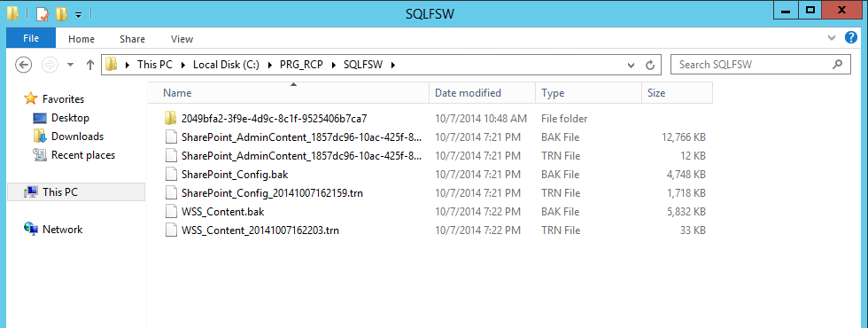This screenshot has width=868, height=328.
Task: Customize Quick Access Toolbar dropdown
Action: tap(78, 15)
